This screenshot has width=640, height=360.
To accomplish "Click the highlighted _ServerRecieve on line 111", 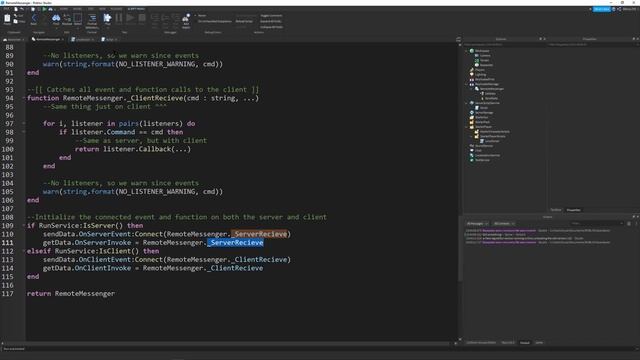I will [x=235, y=242].
